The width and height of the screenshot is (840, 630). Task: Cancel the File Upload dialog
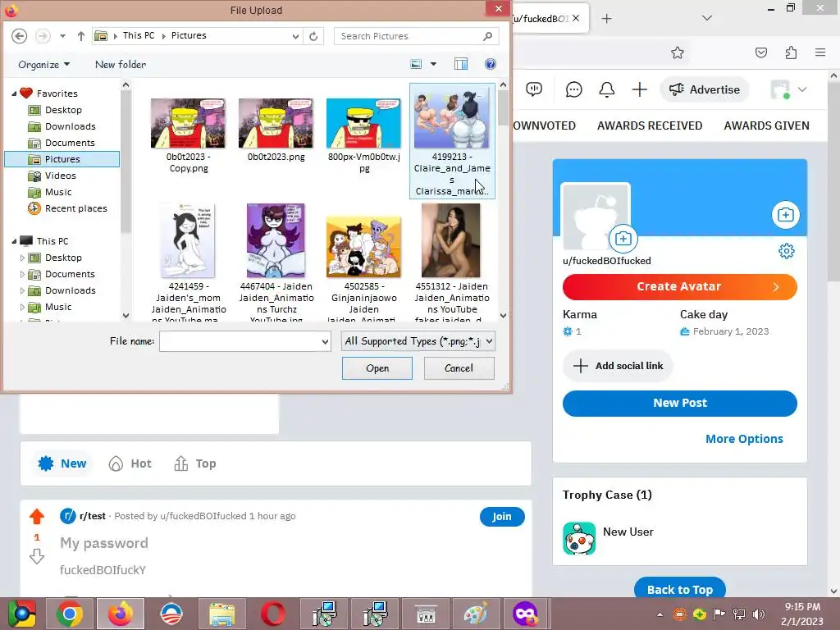click(x=459, y=368)
